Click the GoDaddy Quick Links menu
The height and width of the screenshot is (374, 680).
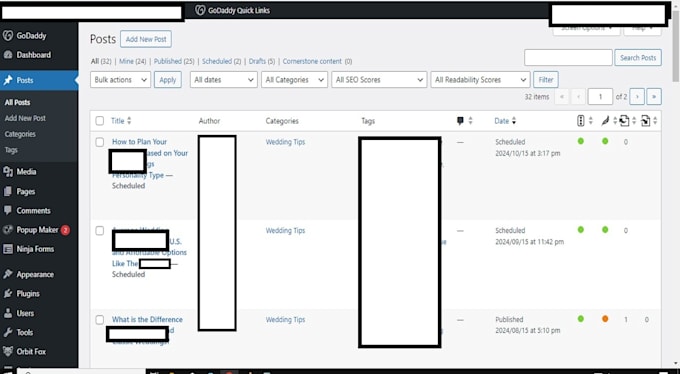(x=232, y=10)
